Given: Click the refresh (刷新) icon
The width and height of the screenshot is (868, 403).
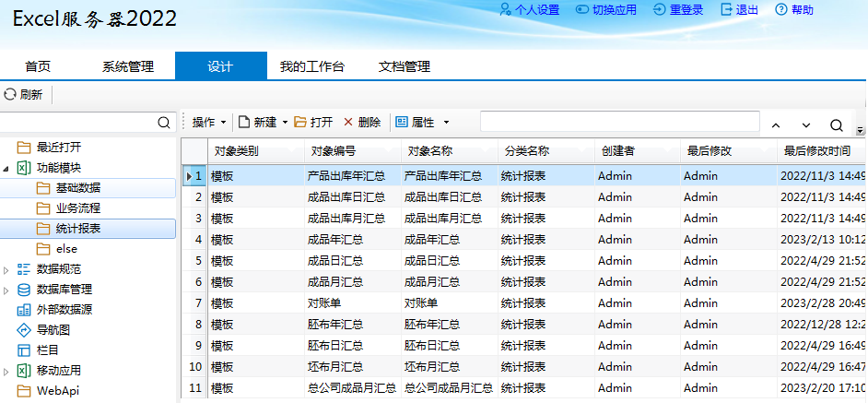Looking at the screenshot, I should tap(10, 94).
